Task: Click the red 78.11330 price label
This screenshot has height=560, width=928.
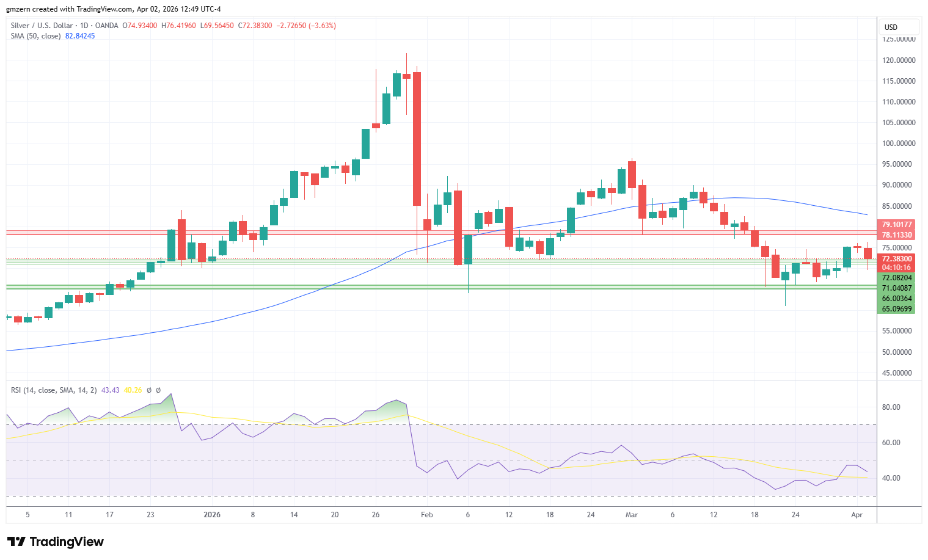Action: coord(896,235)
